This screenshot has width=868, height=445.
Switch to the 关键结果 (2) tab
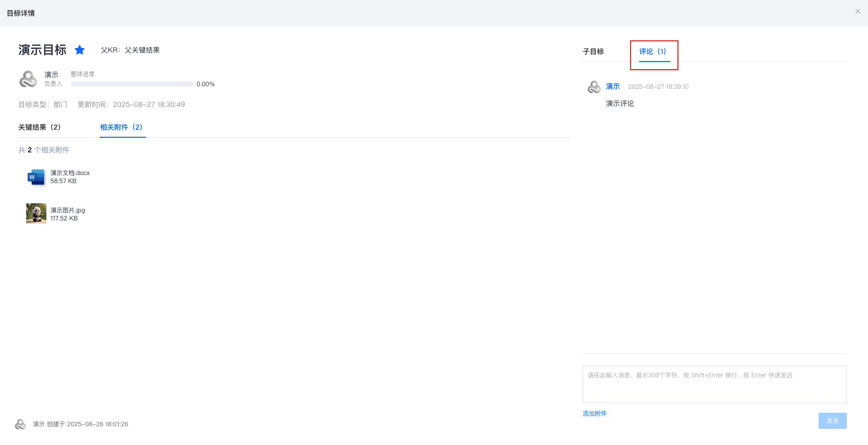click(39, 127)
